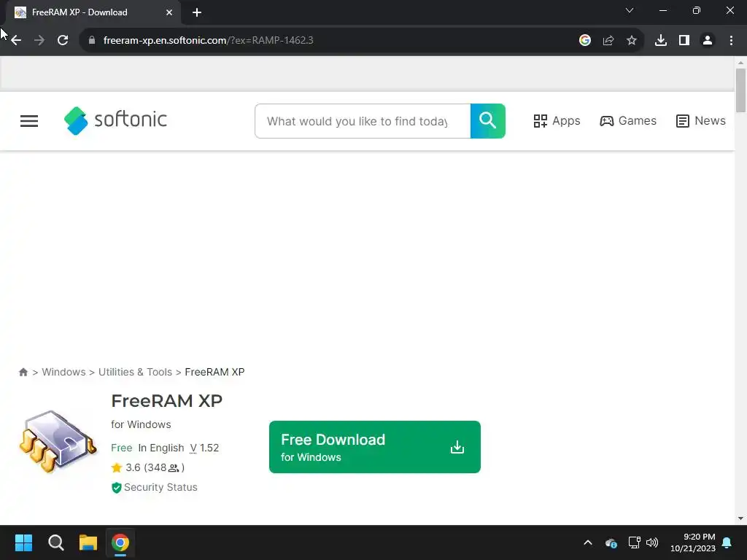Open the Apps section
Image resolution: width=747 pixels, height=560 pixels.
(x=557, y=121)
